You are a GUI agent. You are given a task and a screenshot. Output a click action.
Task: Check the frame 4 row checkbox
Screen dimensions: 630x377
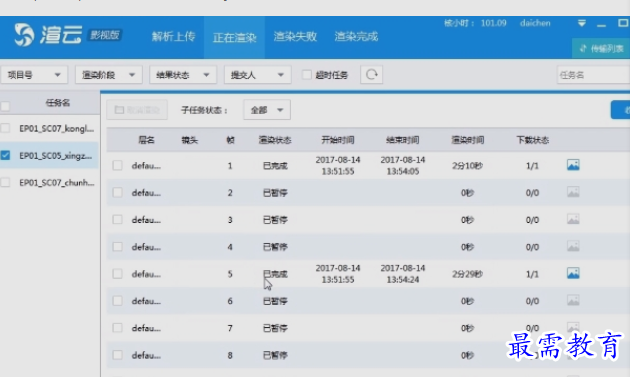coord(117,246)
